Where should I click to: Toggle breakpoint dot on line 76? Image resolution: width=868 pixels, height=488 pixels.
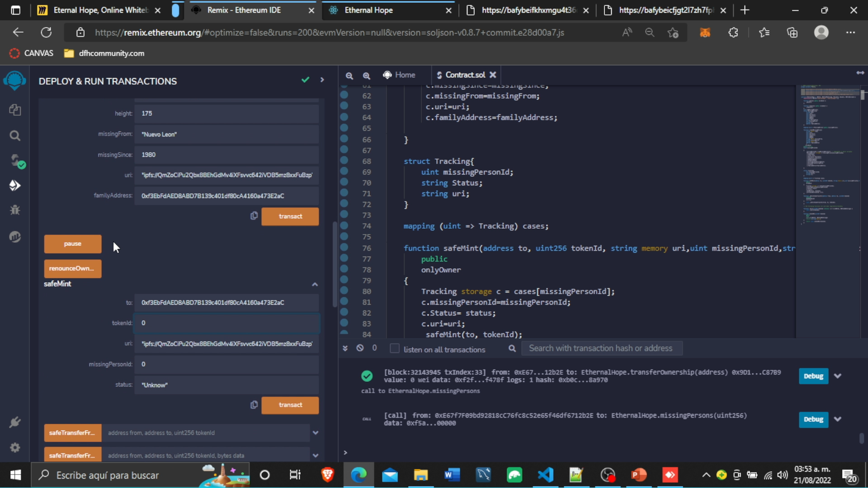pyautogui.click(x=344, y=247)
